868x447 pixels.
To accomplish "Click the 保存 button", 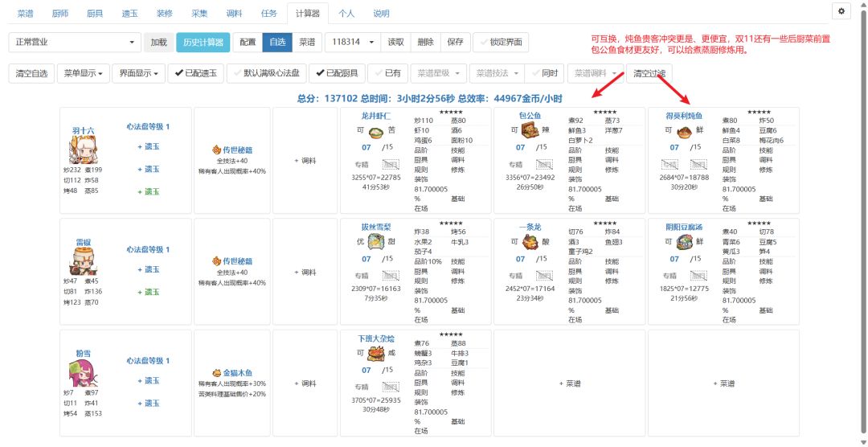I will click(x=455, y=42).
